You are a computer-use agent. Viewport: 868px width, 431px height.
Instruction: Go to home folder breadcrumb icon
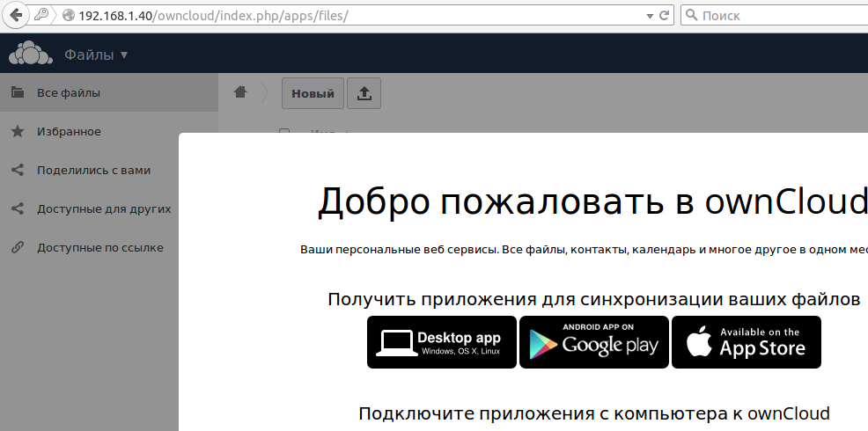tap(239, 91)
